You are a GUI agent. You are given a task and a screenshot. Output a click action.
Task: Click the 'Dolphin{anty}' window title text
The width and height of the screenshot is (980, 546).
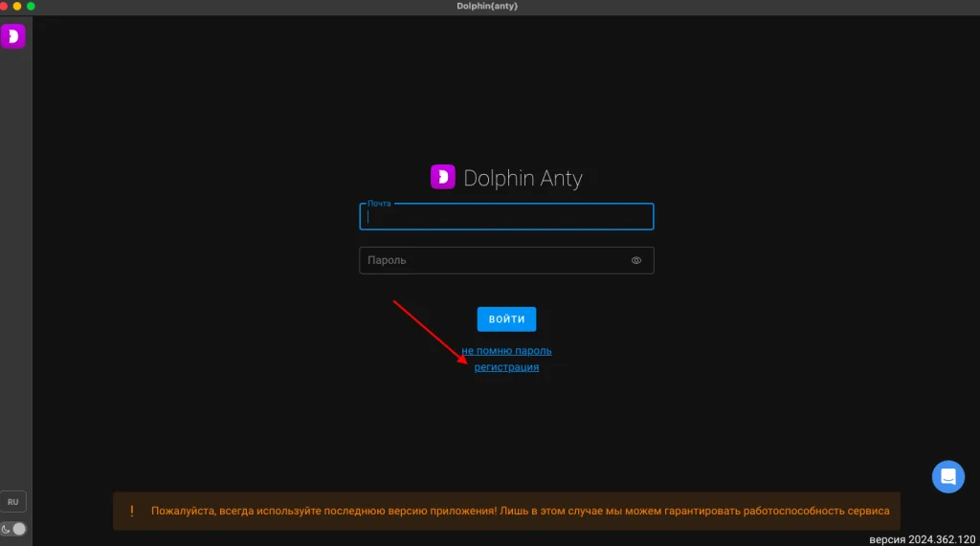point(487,7)
